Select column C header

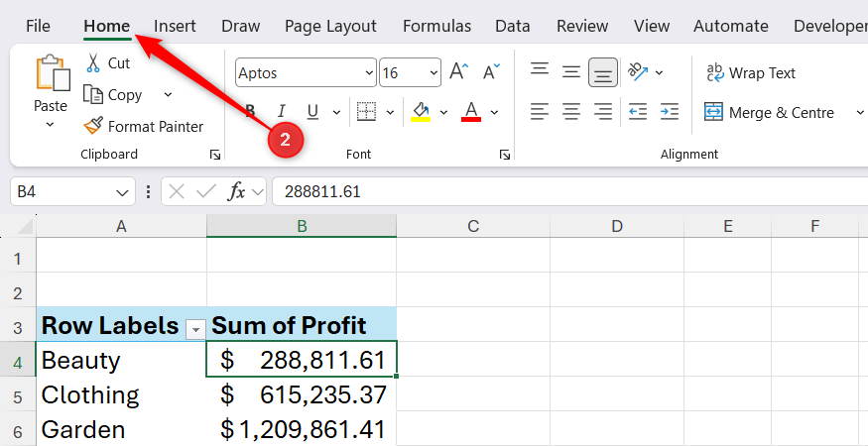473,226
